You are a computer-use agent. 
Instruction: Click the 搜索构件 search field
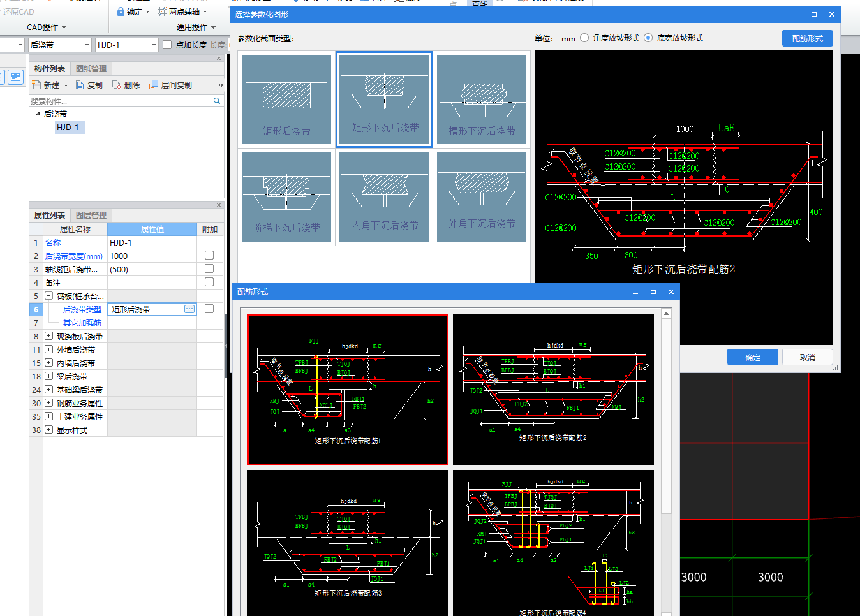[x=121, y=101]
